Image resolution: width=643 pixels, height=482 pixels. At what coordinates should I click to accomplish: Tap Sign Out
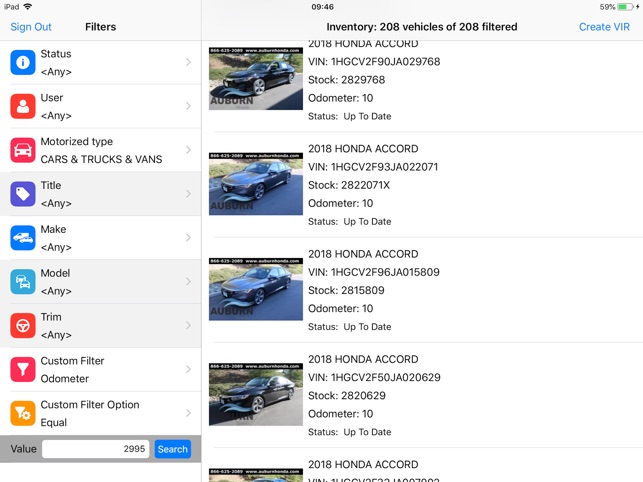click(x=31, y=27)
